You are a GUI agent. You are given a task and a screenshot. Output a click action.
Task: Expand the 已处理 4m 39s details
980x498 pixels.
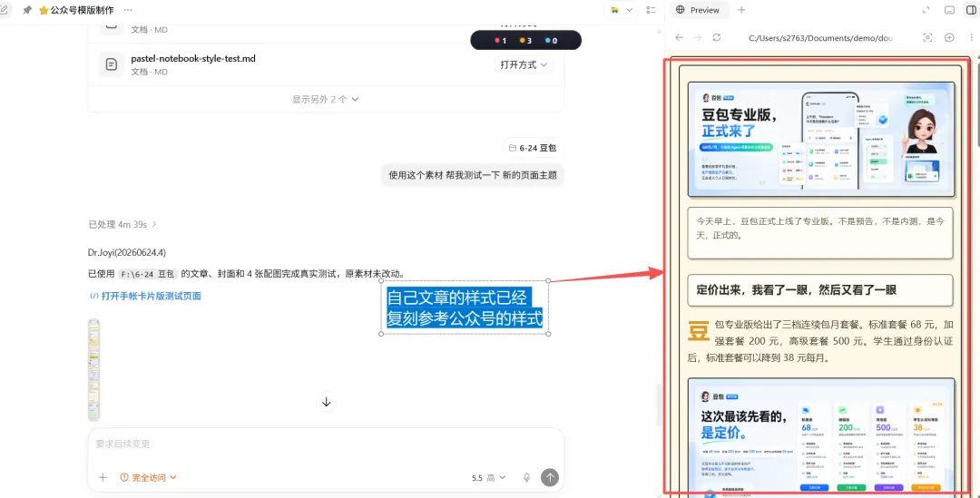[x=122, y=224]
